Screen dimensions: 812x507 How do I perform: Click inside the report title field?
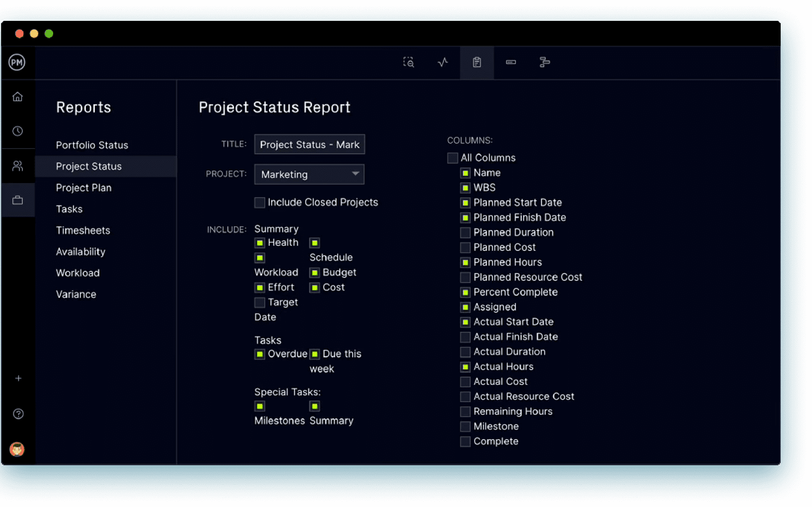pos(309,144)
